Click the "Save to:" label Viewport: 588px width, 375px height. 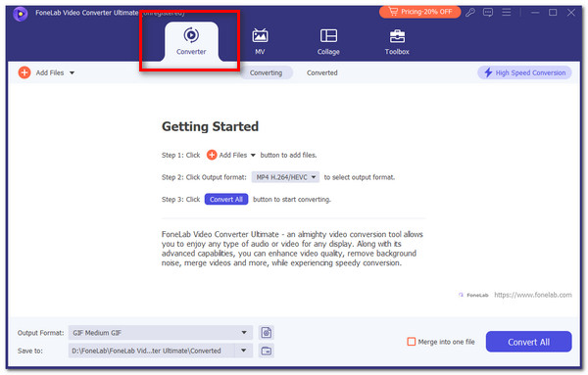[x=30, y=352]
